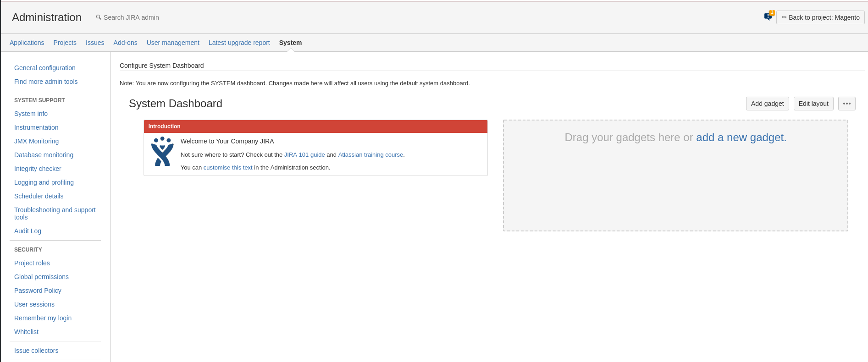Click the SYSTEM SUPPORT section heading
868x362 pixels.
(39, 100)
